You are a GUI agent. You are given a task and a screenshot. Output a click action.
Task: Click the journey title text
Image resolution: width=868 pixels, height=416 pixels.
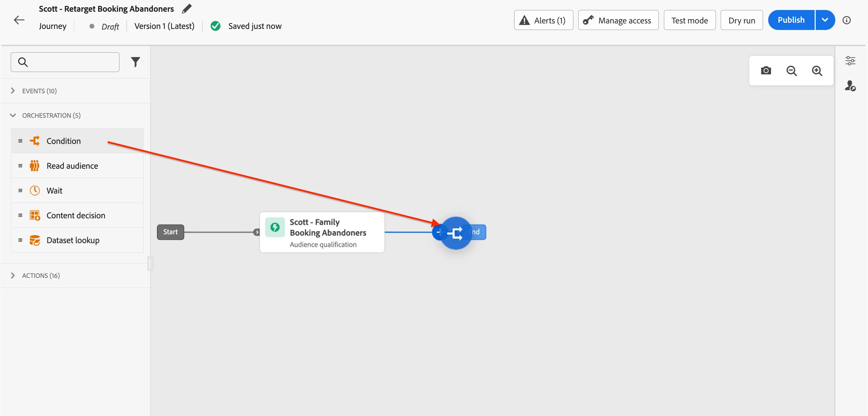[106, 9]
